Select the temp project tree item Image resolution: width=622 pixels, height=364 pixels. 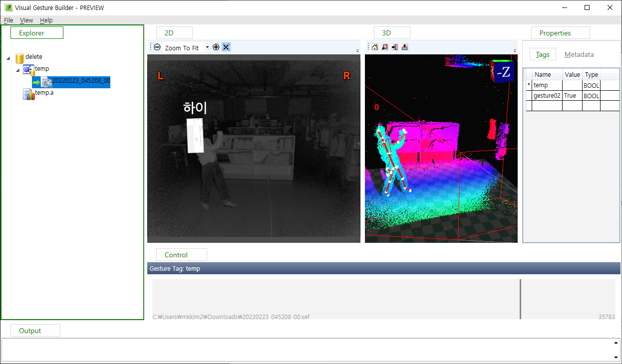(42, 69)
